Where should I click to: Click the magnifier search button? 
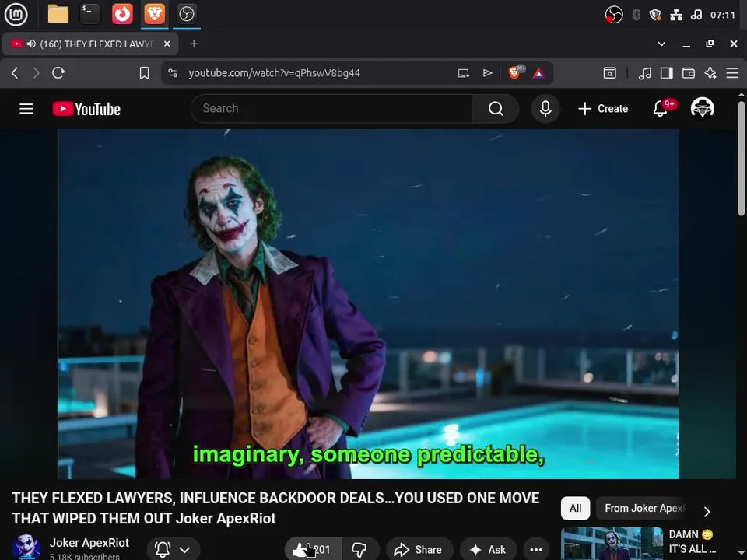coord(496,109)
